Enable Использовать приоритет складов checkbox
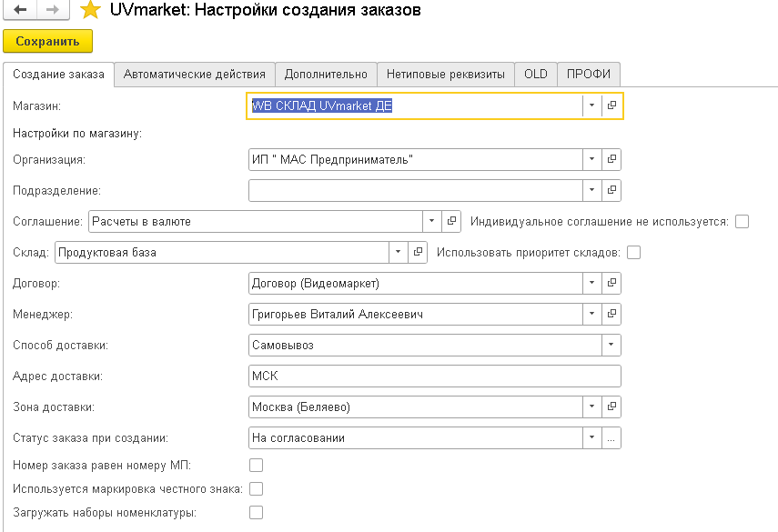The width and height of the screenshot is (778, 532). click(633, 253)
